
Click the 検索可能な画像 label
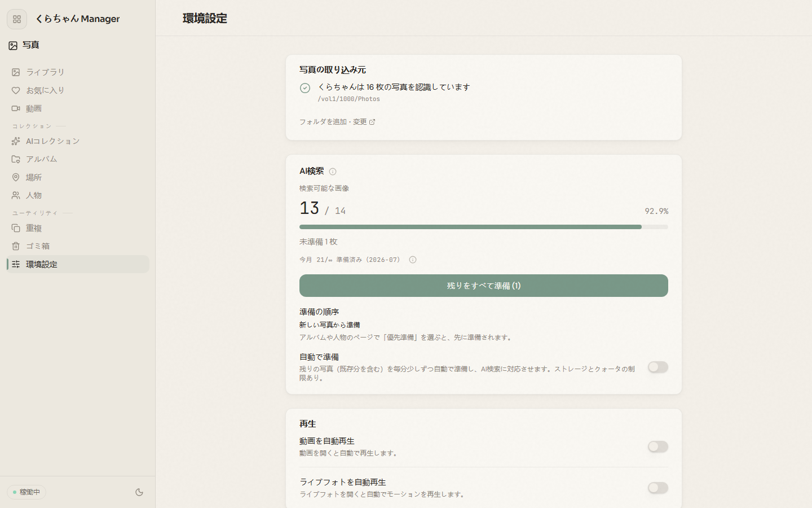point(324,189)
